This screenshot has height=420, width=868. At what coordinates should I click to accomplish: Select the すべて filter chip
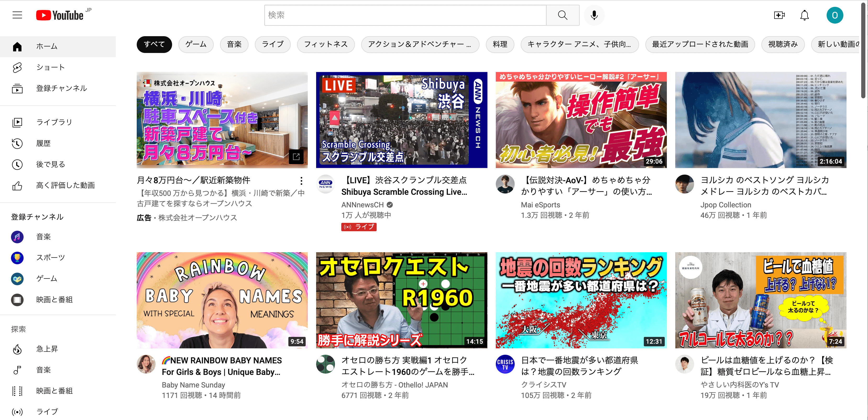click(154, 44)
